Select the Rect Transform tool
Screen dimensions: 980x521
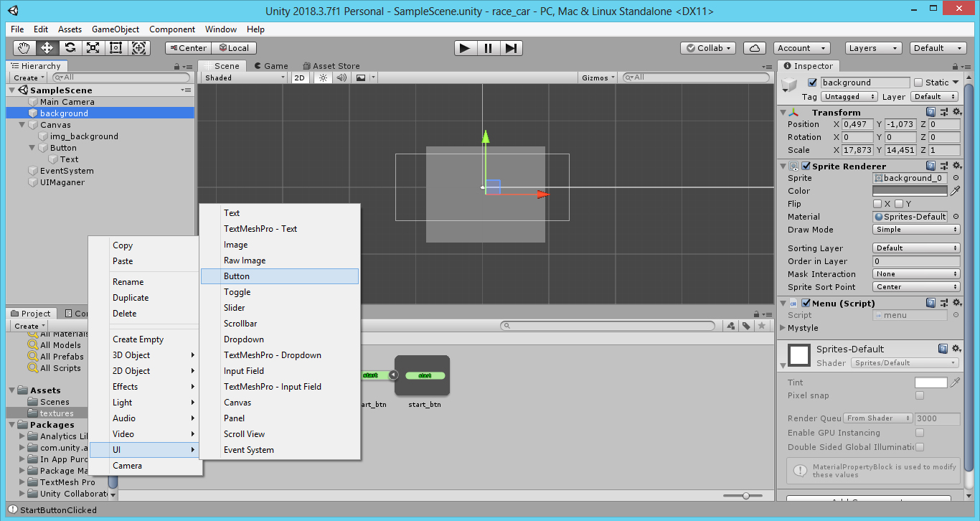click(116, 48)
